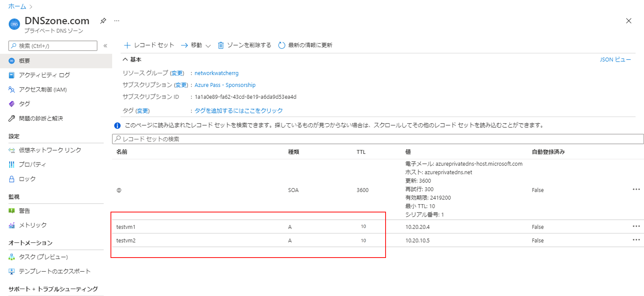Change the resource group via (変更) link
The image size is (644, 296).
(177, 73)
